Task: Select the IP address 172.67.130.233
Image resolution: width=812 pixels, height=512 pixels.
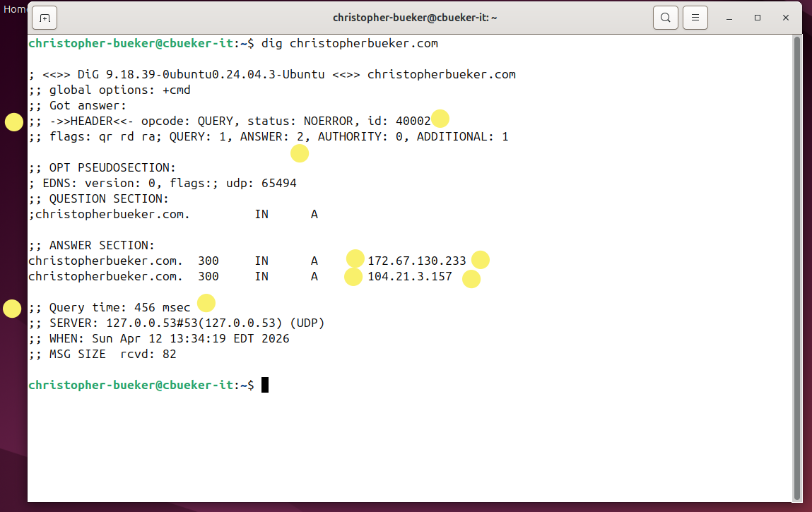Action: pyautogui.click(x=416, y=261)
